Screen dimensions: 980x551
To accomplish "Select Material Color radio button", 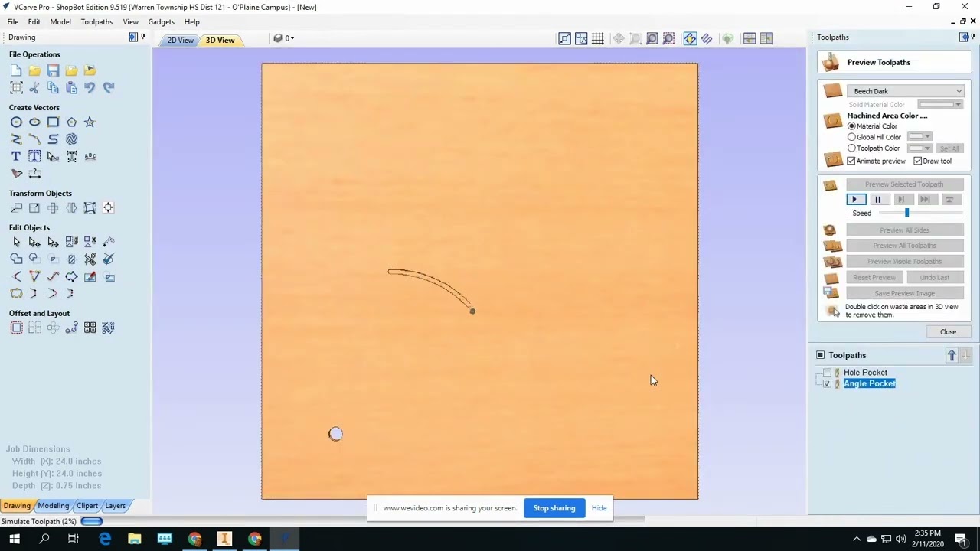I will click(x=851, y=126).
